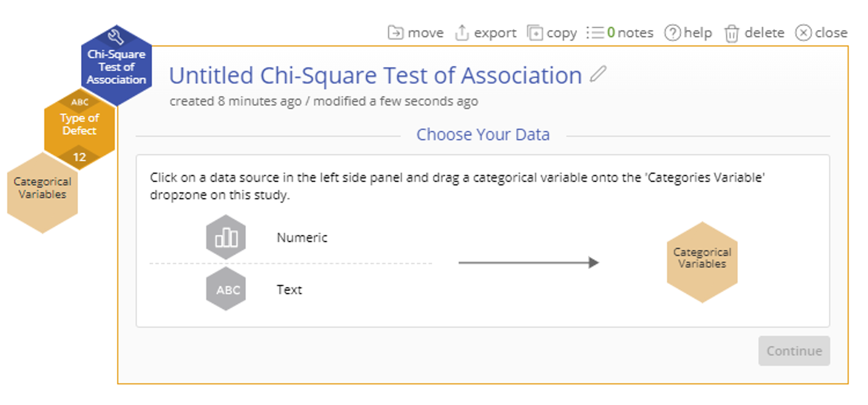Click the wrench icon on study hexagon

click(116, 37)
